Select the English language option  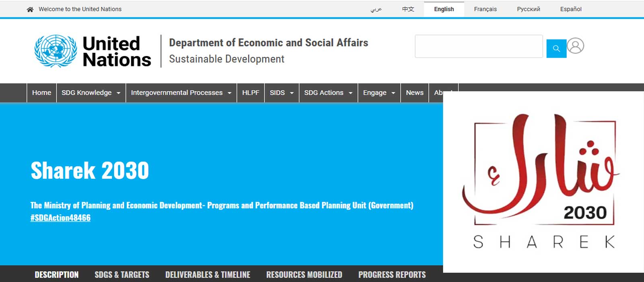(x=444, y=9)
